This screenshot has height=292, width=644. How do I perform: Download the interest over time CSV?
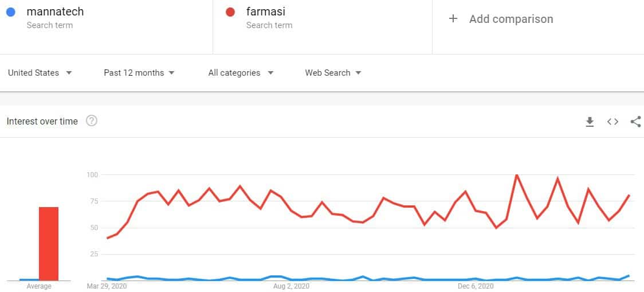click(x=590, y=122)
